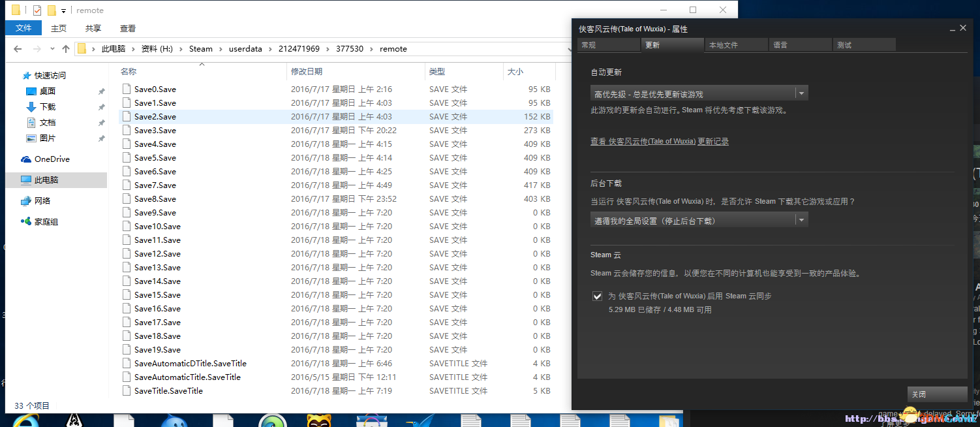Image resolution: width=980 pixels, height=427 pixels.
Task: Click the 家庭组 homegroup icon in sidebar
Action: [x=26, y=222]
